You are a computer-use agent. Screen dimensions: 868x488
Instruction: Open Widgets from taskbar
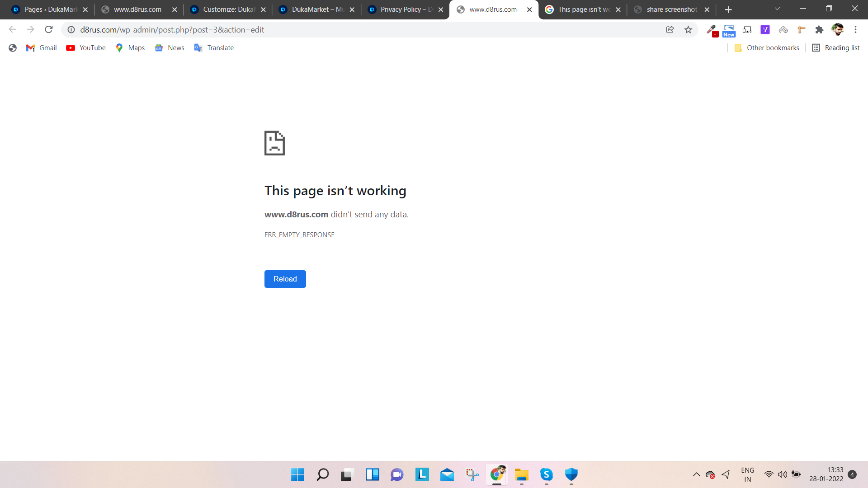(x=372, y=474)
